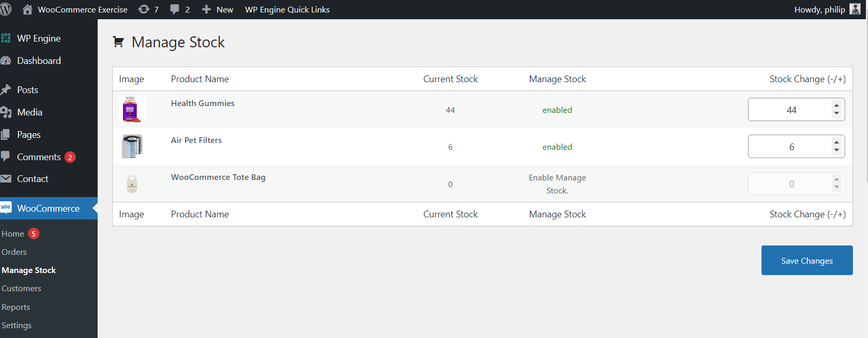Go to WooCommerce Home submenu
The width and height of the screenshot is (868, 338).
click(x=13, y=233)
